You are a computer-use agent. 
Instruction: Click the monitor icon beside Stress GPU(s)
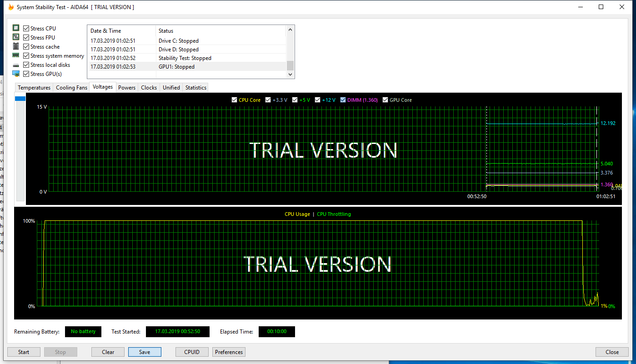pyautogui.click(x=16, y=74)
